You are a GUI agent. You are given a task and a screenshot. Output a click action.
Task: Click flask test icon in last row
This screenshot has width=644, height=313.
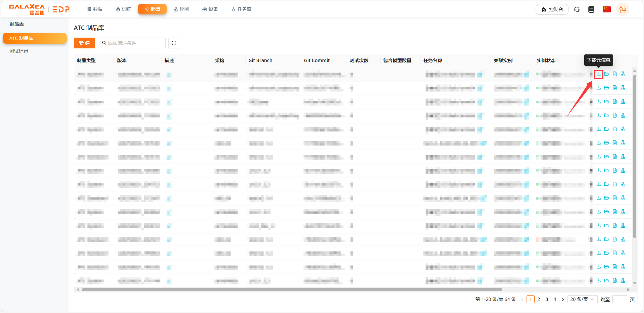coord(623,280)
